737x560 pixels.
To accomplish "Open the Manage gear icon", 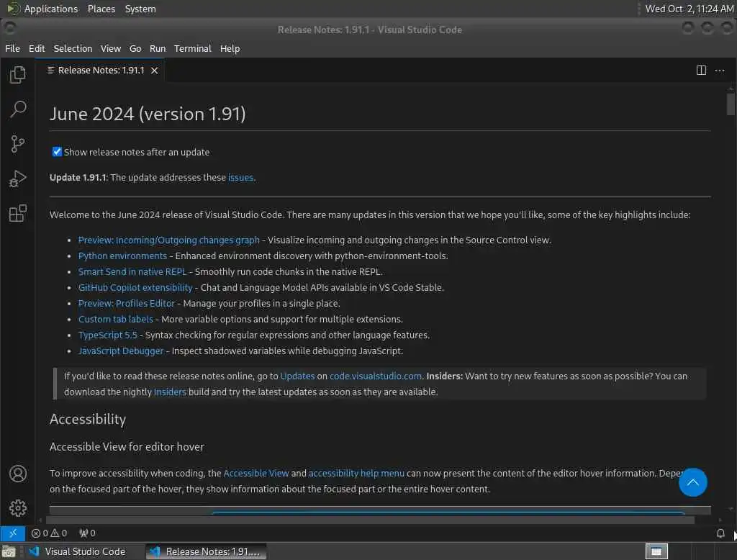I will pos(18,507).
